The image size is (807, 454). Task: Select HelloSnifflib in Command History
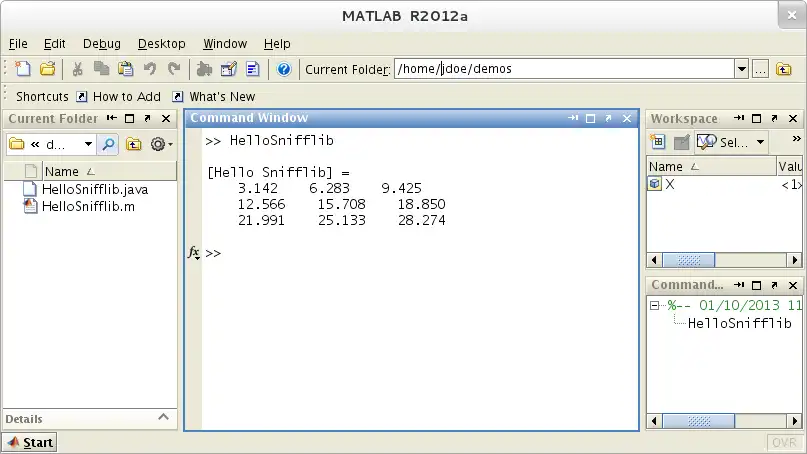pyautogui.click(x=740, y=323)
